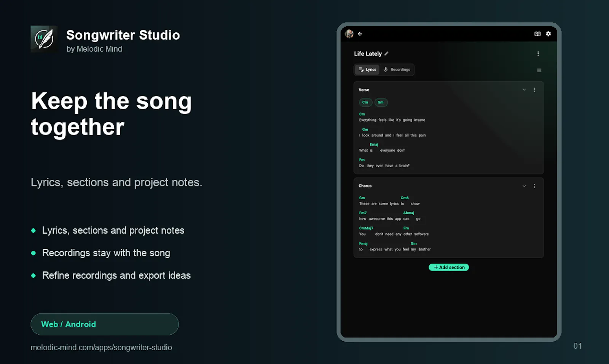
Task: Click lyric 'These are some lyrics to show'
Action: point(389,203)
